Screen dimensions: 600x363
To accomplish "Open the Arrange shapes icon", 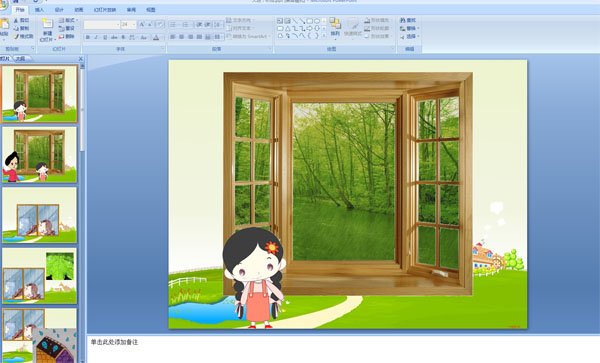I will click(x=335, y=24).
